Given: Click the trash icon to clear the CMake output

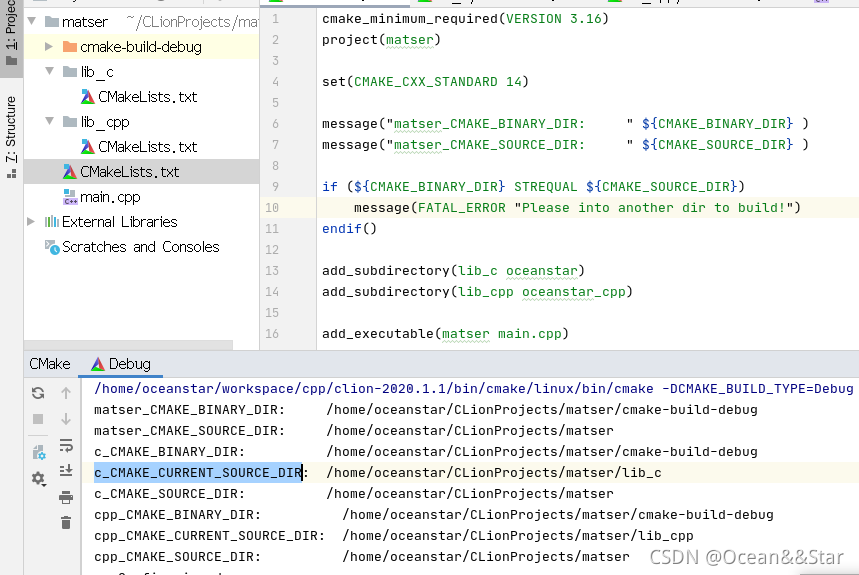Looking at the screenshot, I should [x=66, y=522].
